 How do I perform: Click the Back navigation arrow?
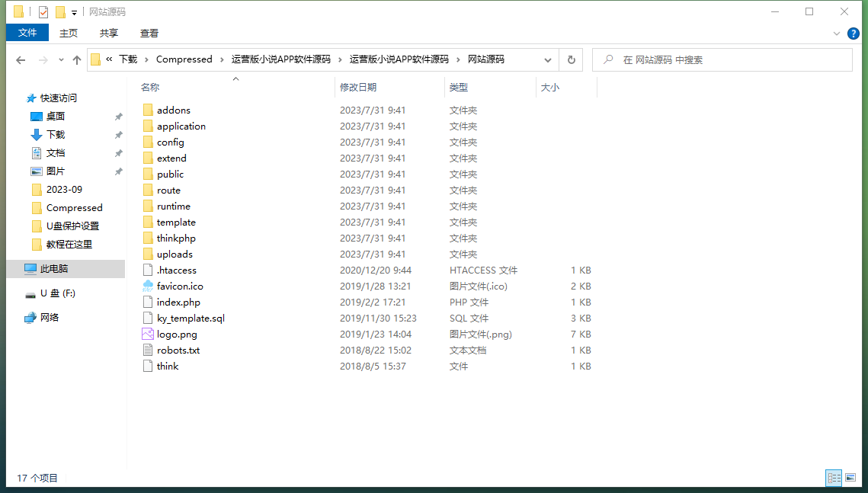[x=21, y=60]
